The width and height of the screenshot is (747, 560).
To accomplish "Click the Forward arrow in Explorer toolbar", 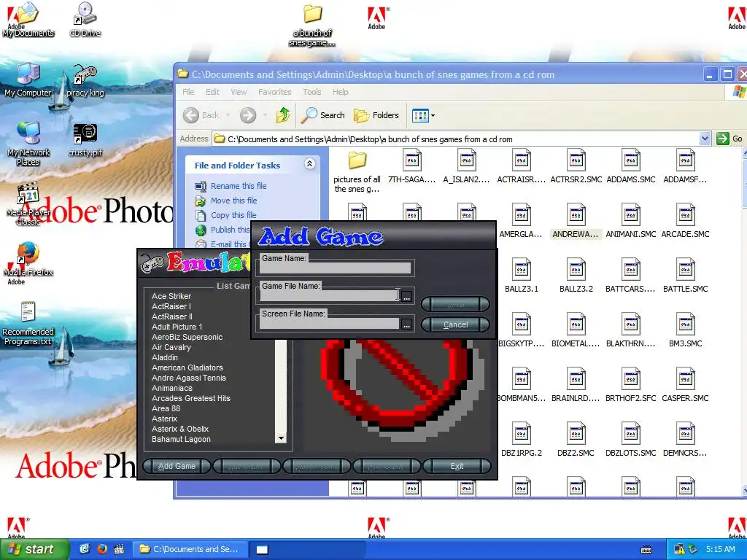I will pyautogui.click(x=248, y=115).
